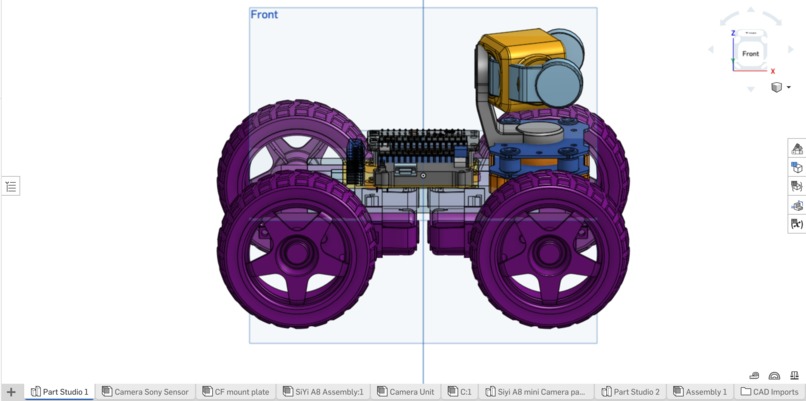Rotate view with the view cube down arrow
The width and height of the screenshot is (806, 401).
750,89
